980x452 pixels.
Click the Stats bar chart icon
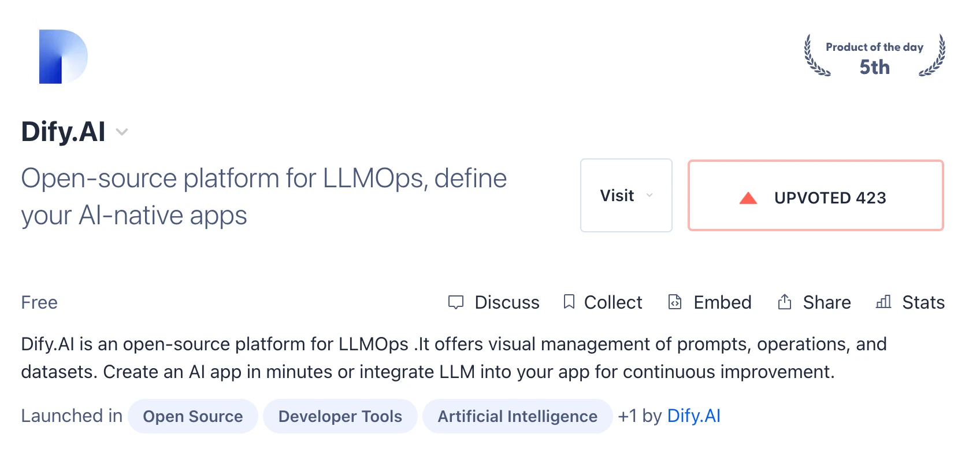(884, 302)
